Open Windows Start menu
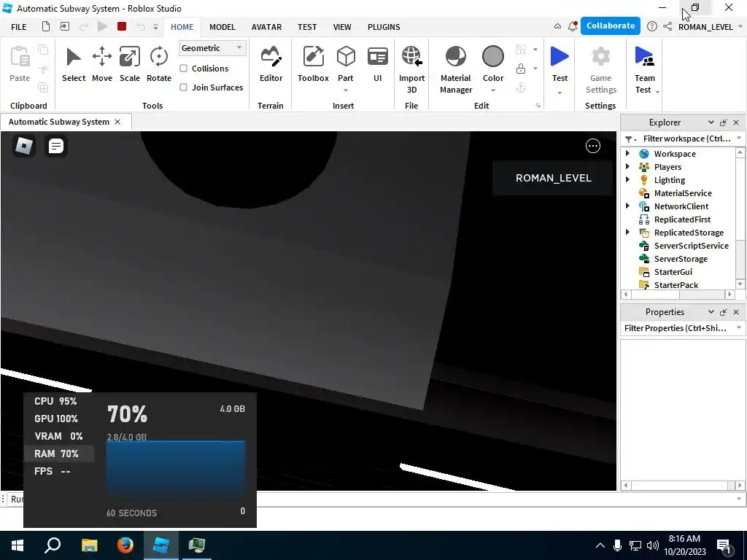This screenshot has height=560, width=747. coord(18,545)
